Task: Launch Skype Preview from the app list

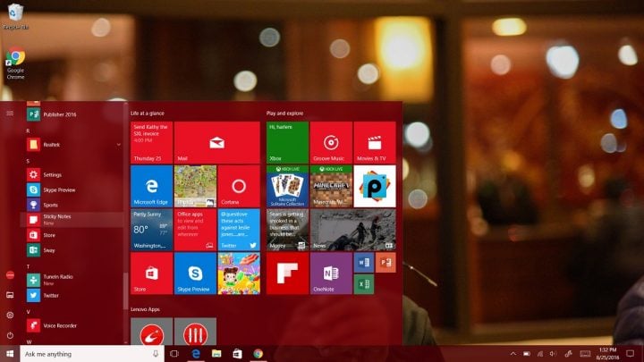Action: pos(72,189)
